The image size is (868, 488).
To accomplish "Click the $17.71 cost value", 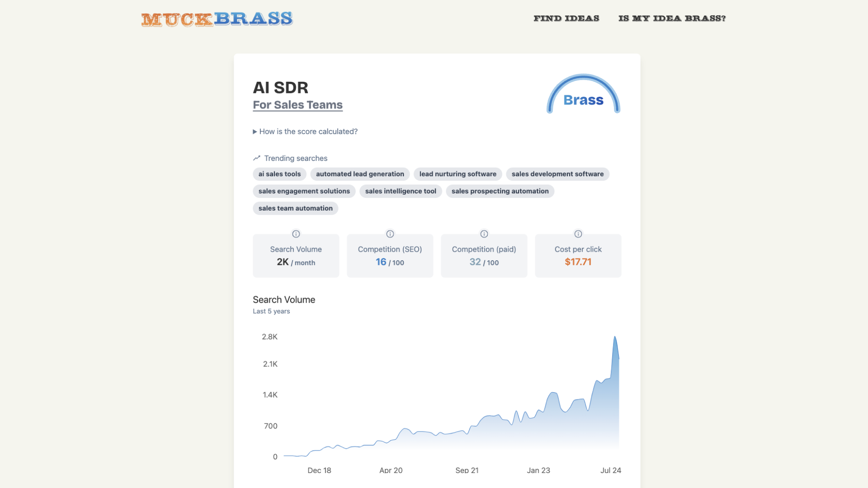I will point(578,262).
